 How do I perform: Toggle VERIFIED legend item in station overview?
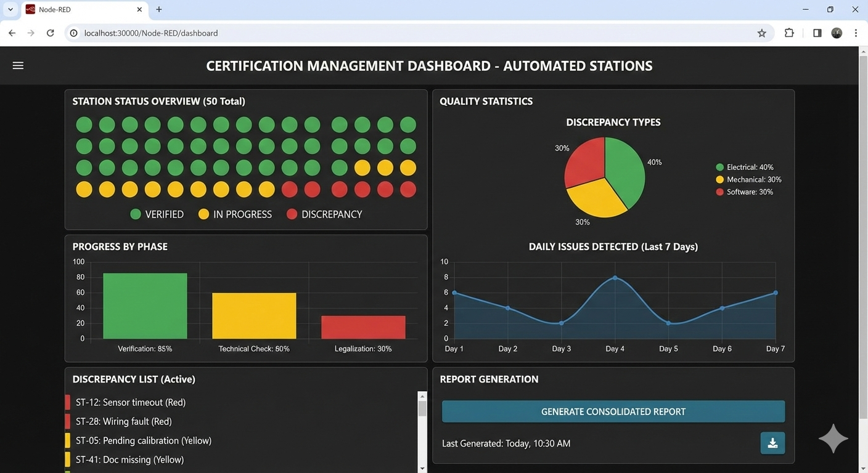point(157,214)
